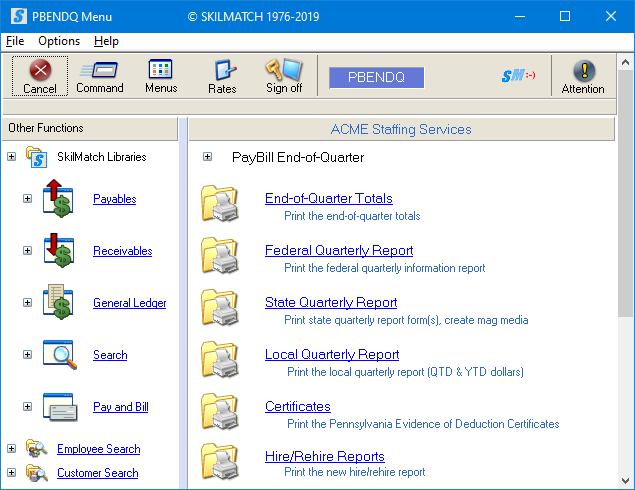Viewport: 635px width, 490px height.
Task: Click the Employee Search icon
Action: coord(36,448)
